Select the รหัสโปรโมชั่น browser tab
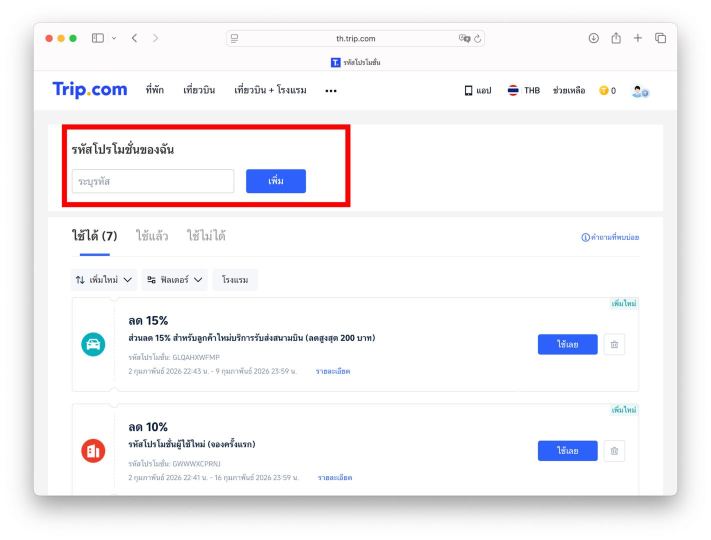The width and height of the screenshot is (711, 540). [356, 62]
